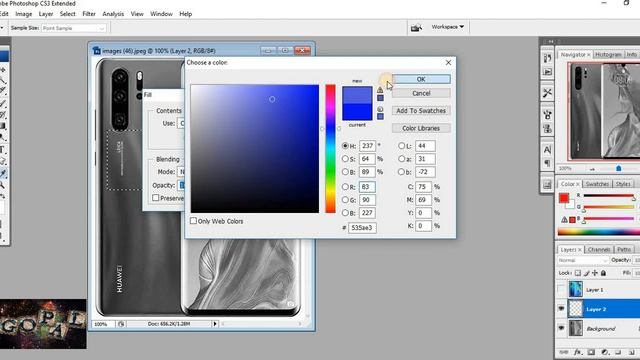Show Layer 1 via its visibility box
This screenshot has width=640, height=360.
tap(561, 289)
